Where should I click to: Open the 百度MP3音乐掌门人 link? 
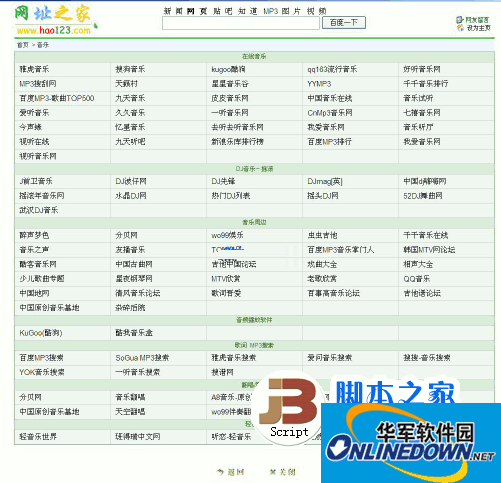point(341,250)
